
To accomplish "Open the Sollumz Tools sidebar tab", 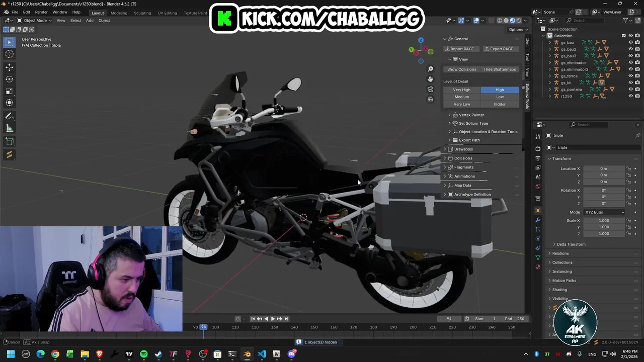I will coord(527,97).
